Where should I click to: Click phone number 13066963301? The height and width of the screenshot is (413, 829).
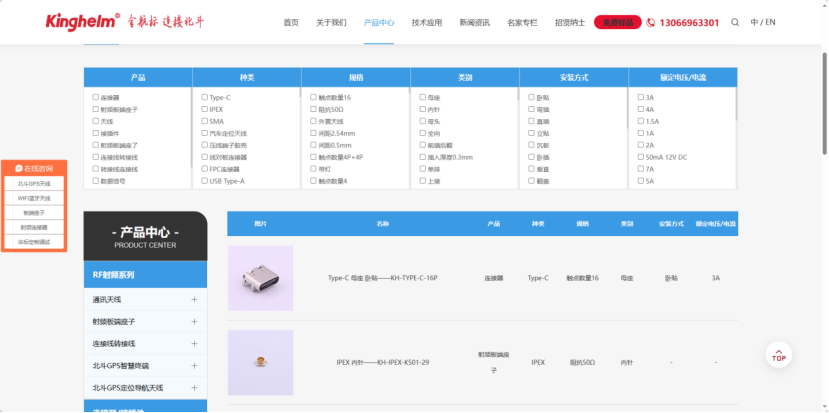(x=689, y=23)
